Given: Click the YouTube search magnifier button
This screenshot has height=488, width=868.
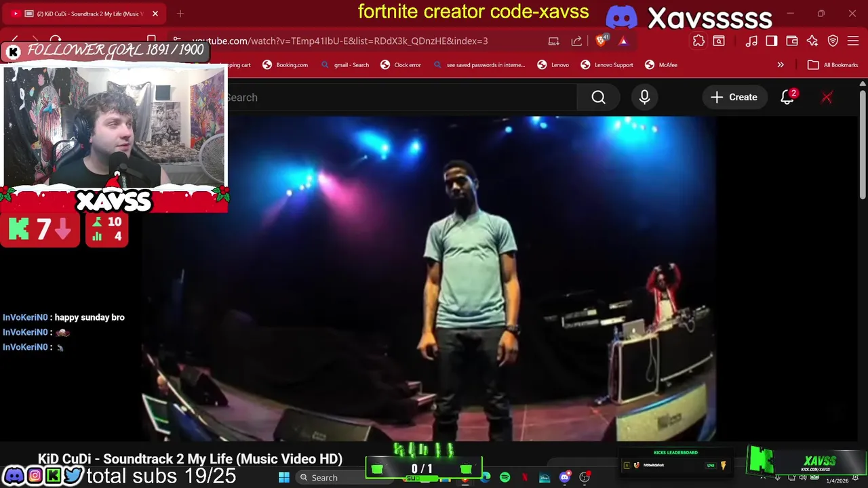Looking at the screenshot, I should [598, 98].
